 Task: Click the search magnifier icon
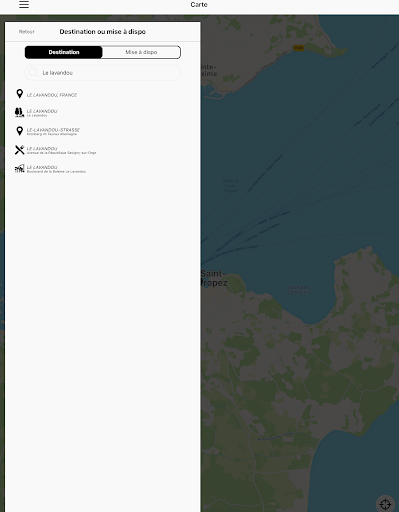pos(33,72)
